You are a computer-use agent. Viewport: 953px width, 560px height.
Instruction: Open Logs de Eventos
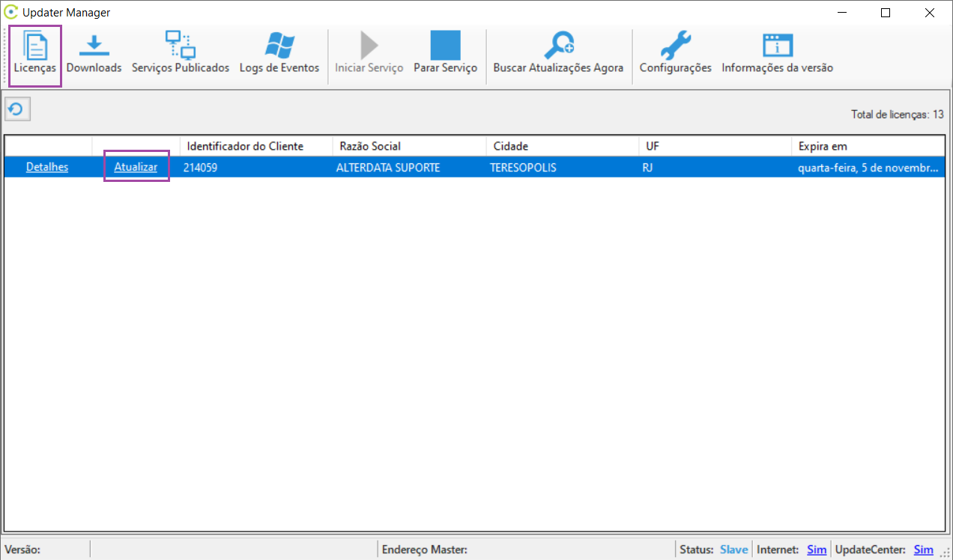pos(279,55)
